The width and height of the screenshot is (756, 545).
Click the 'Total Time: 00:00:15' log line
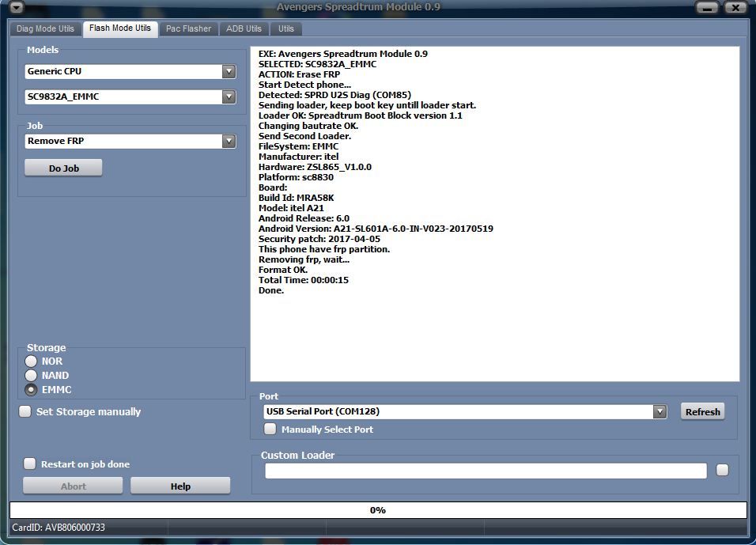[303, 280]
